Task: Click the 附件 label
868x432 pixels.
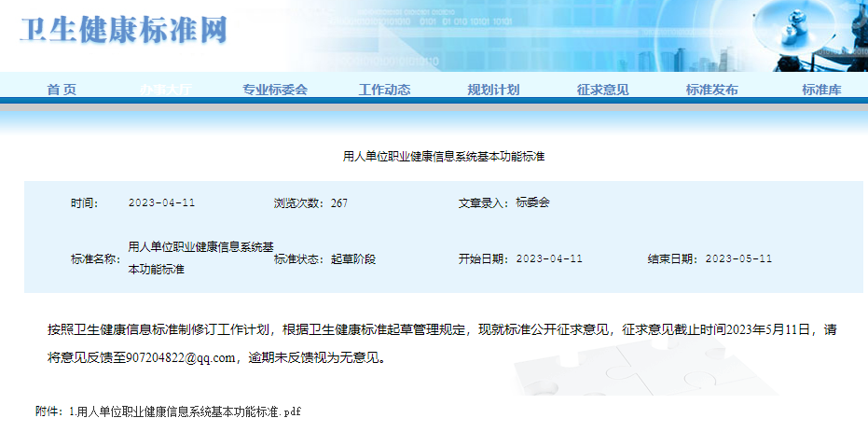Action: click(x=48, y=411)
